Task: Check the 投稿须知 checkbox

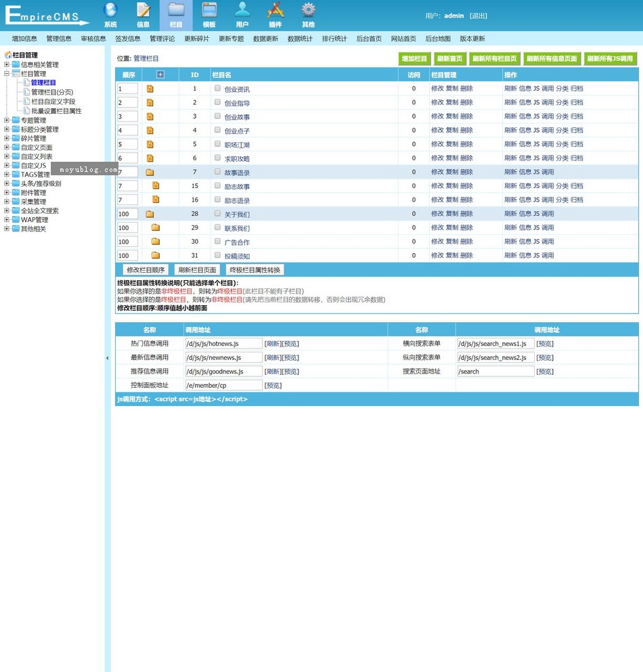Action: (217, 255)
